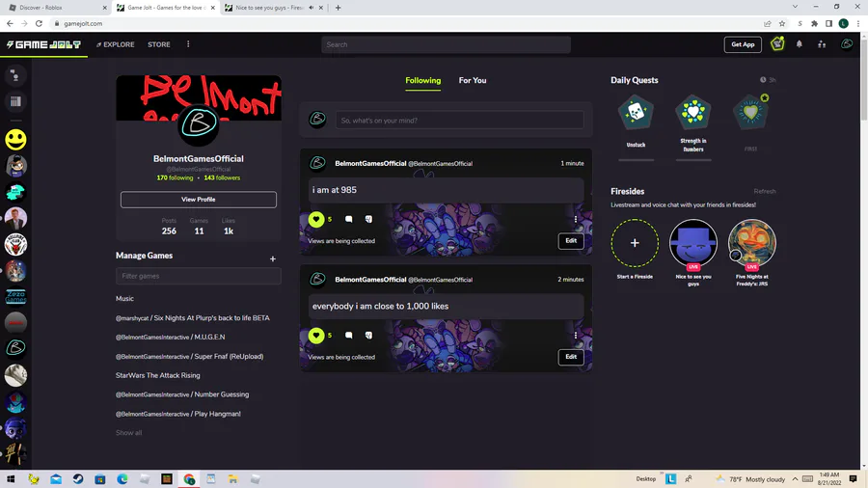Open stickers on 'close to 1,000 likes' post
Image resolution: width=868 pixels, height=488 pixels.
click(368, 336)
